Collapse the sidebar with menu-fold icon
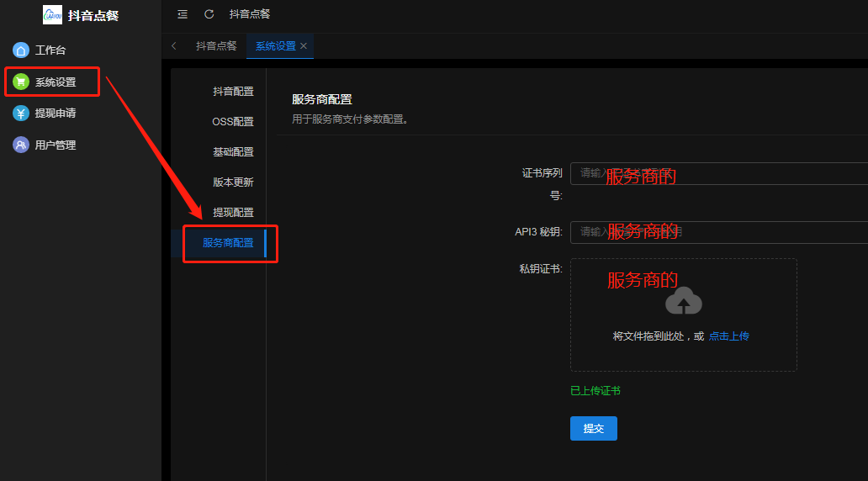Screen dimensions: 868x481 183,14
